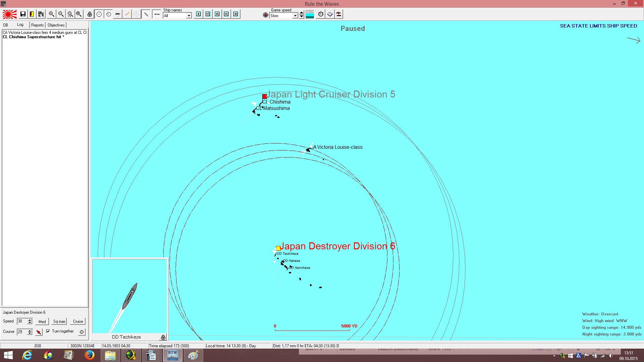The image size is (644, 362).
Task: Switch to the Log tab
Action: coord(20,25)
